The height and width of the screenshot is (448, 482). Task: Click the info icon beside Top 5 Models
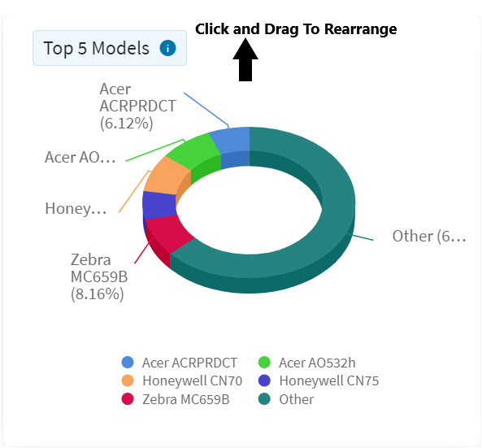point(167,48)
